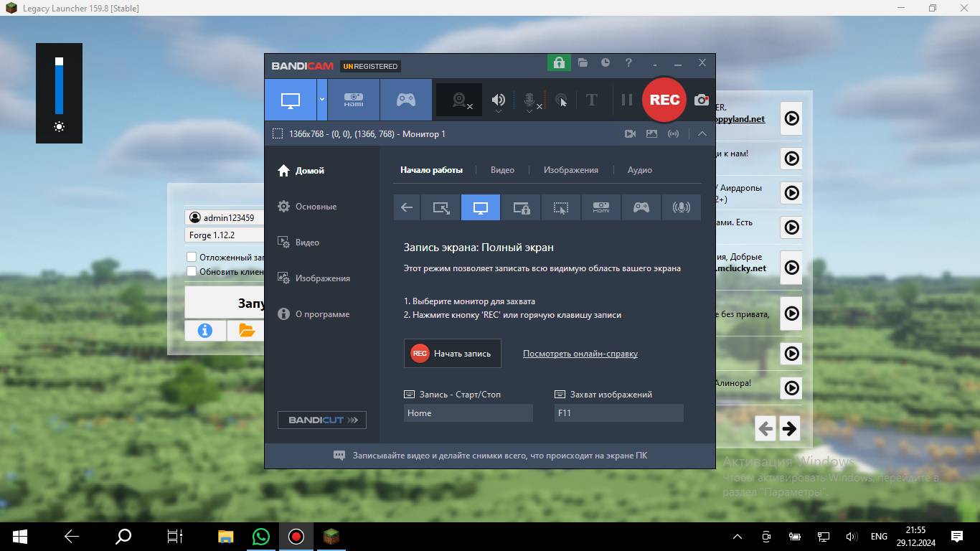Viewport: 980px width, 551px height.
Task: Take a screenshot with camera icon
Action: tap(702, 100)
